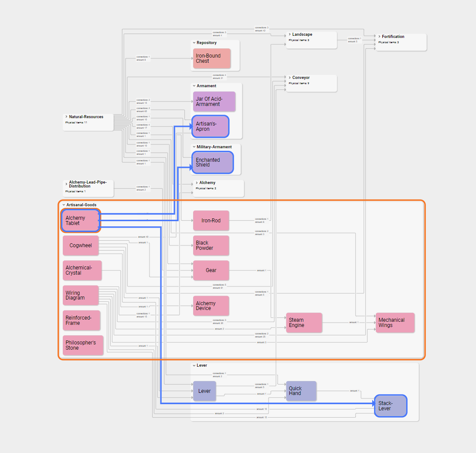Click the connection label between Steam Engine and Mechanical Wings
Screen dimensions: 476x453
[x=353, y=322]
